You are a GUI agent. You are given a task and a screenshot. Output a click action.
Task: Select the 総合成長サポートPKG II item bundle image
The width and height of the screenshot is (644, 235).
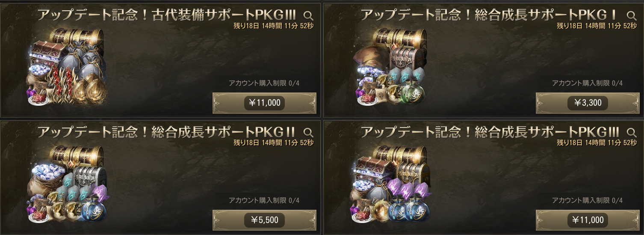click(67, 184)
